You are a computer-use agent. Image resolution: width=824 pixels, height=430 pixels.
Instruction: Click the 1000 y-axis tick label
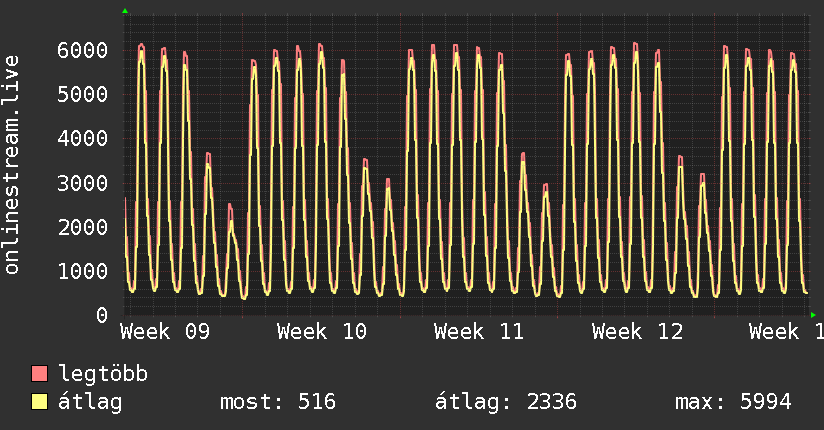tap(83, 271)
